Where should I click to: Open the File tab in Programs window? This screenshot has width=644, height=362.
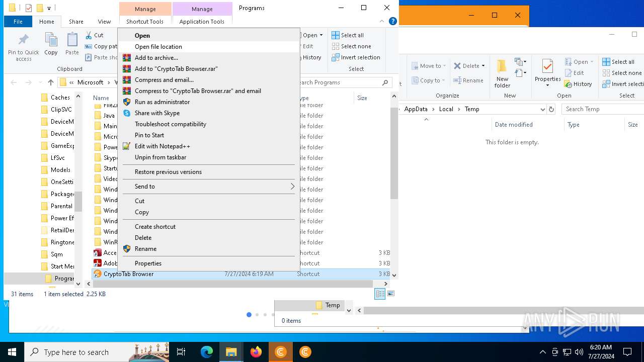18,22
